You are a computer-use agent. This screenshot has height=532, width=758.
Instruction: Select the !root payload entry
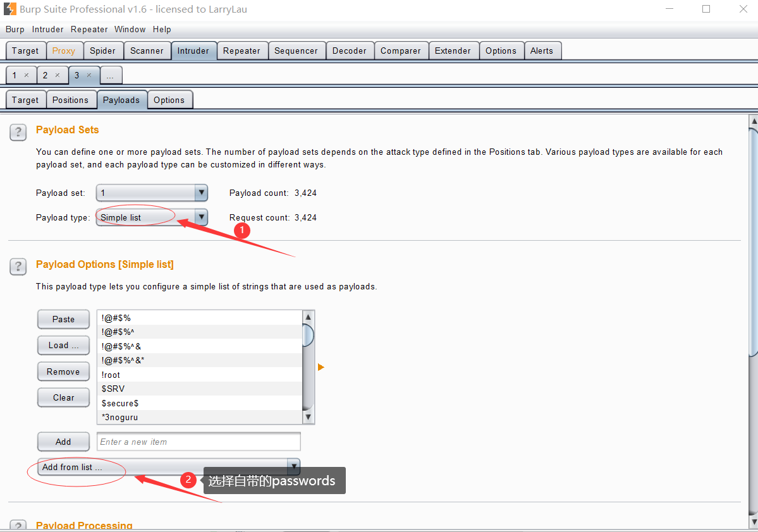coord(200,375)
